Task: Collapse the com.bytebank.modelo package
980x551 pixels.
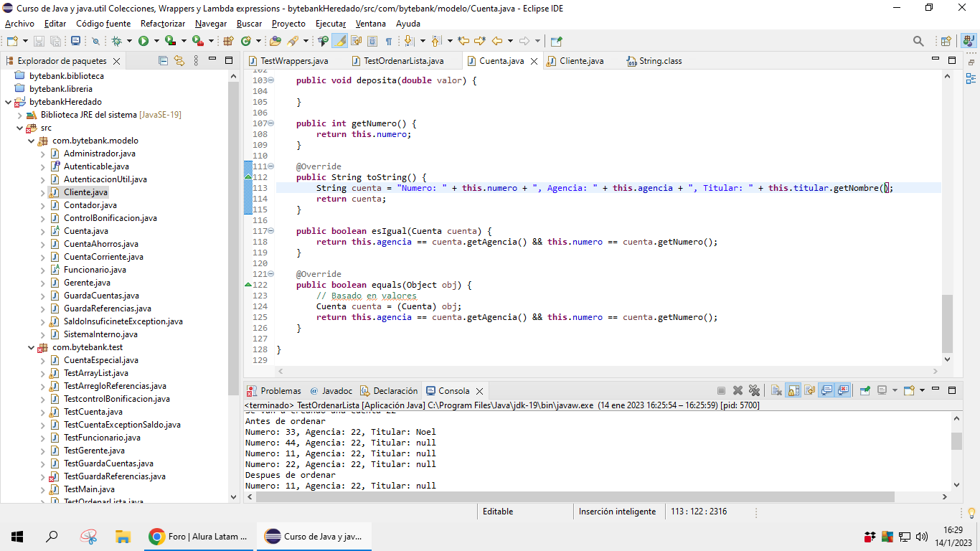Action: pos(32,141)
